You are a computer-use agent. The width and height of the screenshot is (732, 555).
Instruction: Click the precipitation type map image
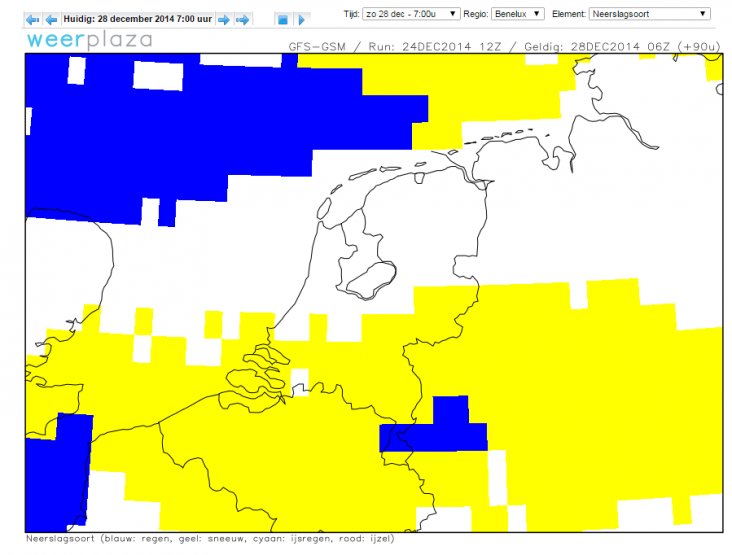pyautogui.click(x=374, y=293)
